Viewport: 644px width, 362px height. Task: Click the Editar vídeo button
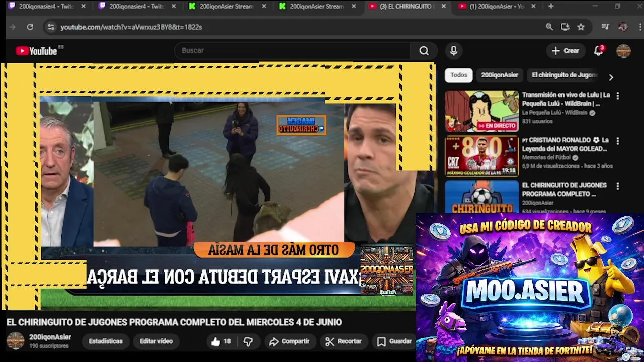156,341
